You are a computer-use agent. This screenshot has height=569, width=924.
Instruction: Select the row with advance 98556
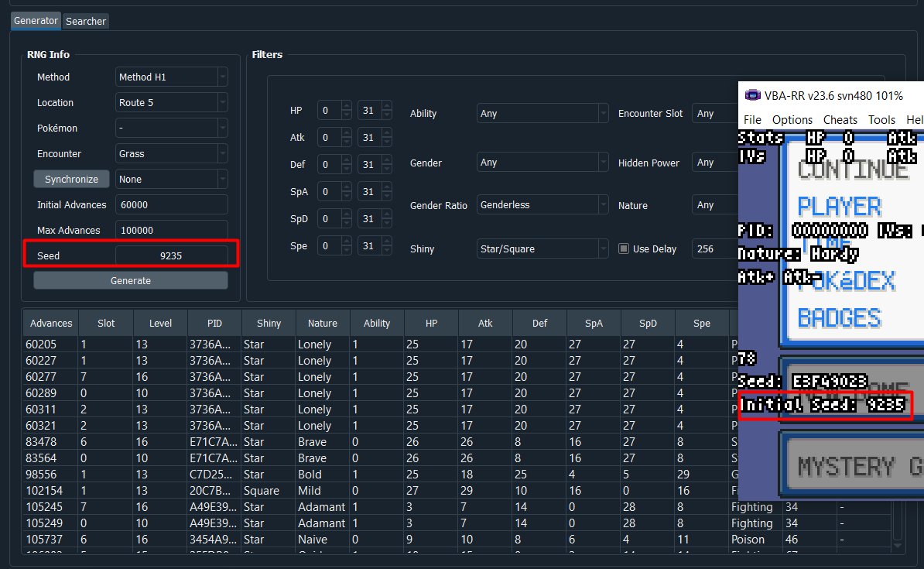(380, 474)
